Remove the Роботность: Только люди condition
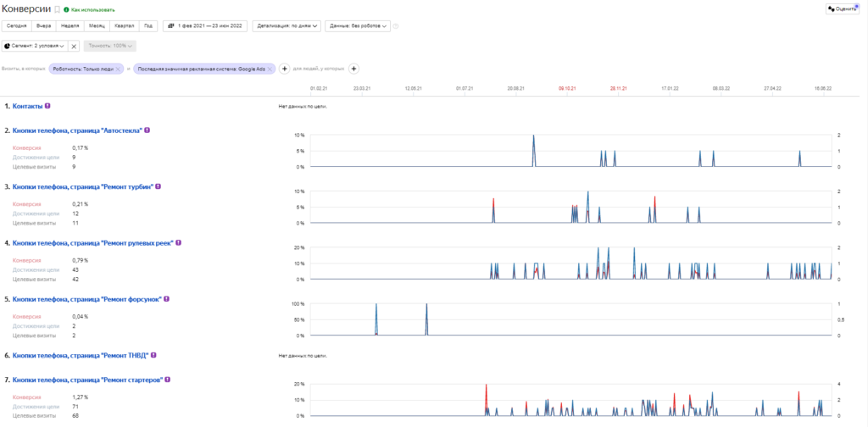Viewport: 868px width, 427px height. [118, 69]
